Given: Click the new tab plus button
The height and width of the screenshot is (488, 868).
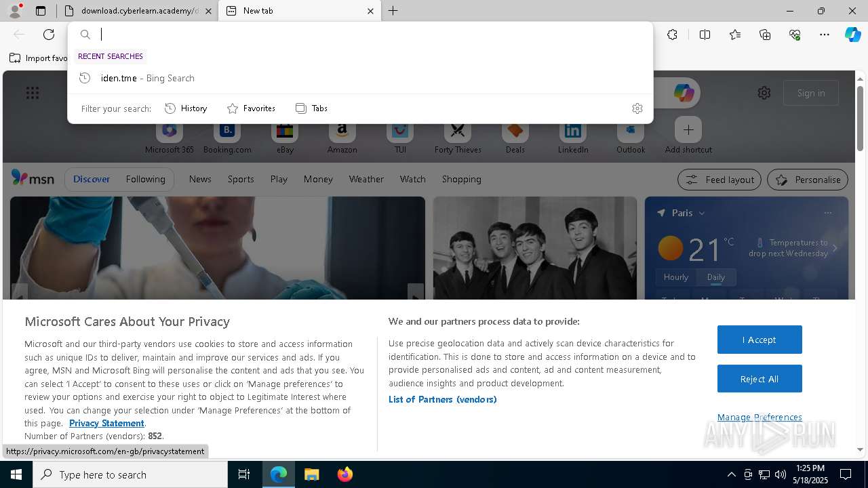Looking at the screenshot, I should (393, 11).
